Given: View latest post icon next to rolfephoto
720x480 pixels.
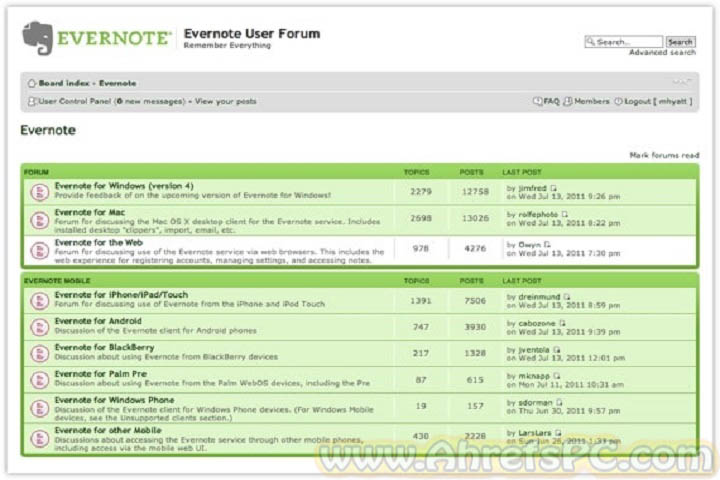Looking at the screenshot, I should pyautogui.click(x=565, y=214).
